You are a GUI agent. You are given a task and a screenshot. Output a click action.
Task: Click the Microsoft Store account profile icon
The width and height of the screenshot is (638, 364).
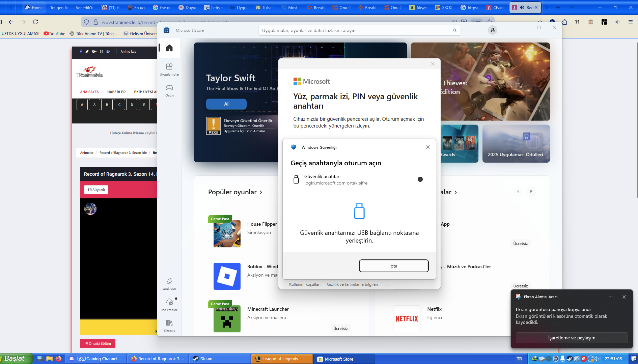coord(493,30)
